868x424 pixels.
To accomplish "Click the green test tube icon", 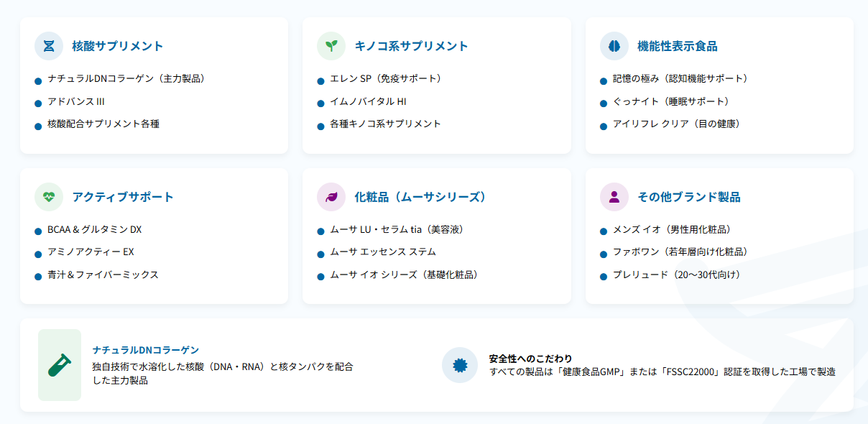I will tap(60, 365).
